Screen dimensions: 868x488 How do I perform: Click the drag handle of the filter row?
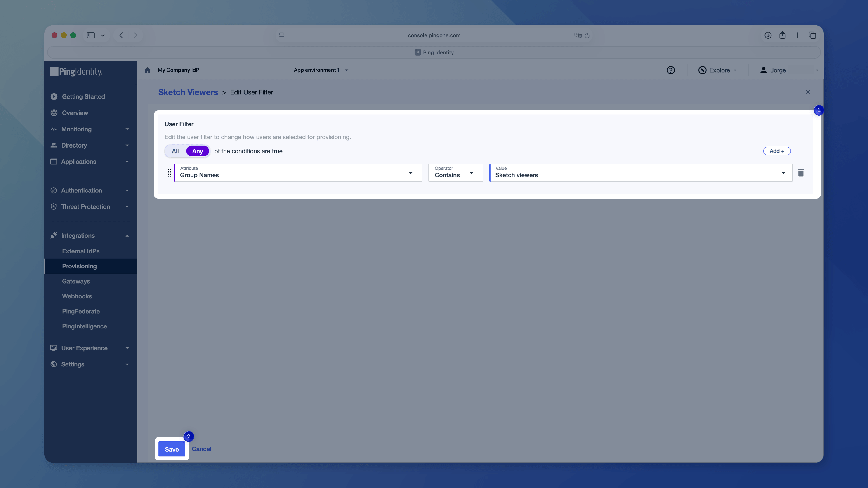click(170, 173)
